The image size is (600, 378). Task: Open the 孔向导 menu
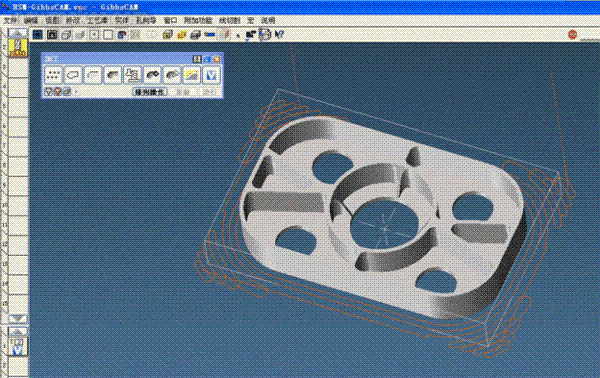pyautogui.click(x=146, y=20)
